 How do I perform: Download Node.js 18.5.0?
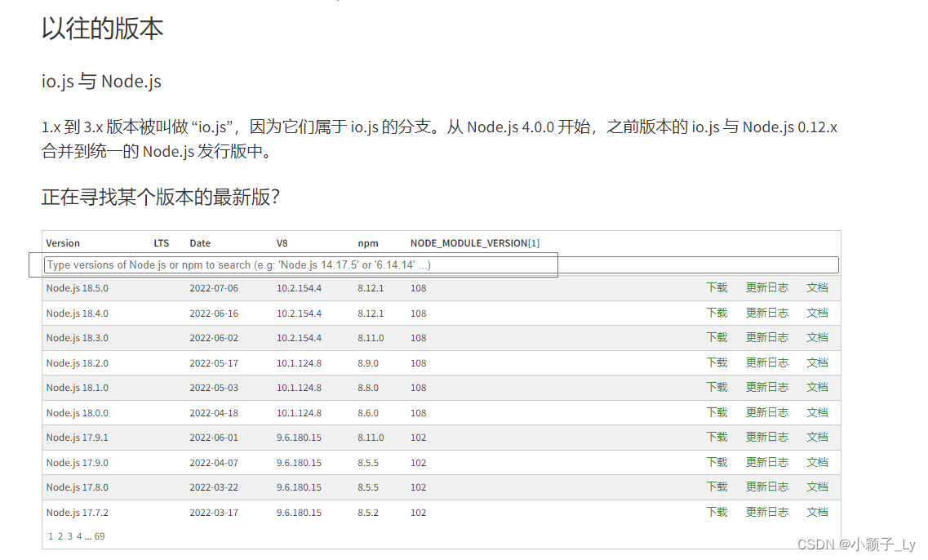[x=717, y=287]
